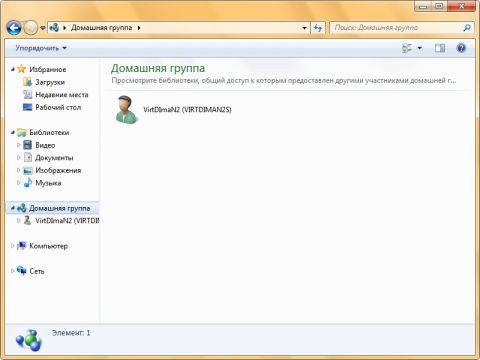This screenshot has width=480, height=360.
Task: Toggle the preview pane icon
Action: point(440,48)
